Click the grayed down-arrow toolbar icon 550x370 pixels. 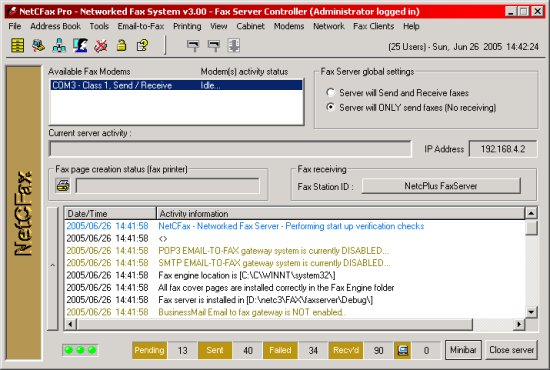(x=234, y=46)
